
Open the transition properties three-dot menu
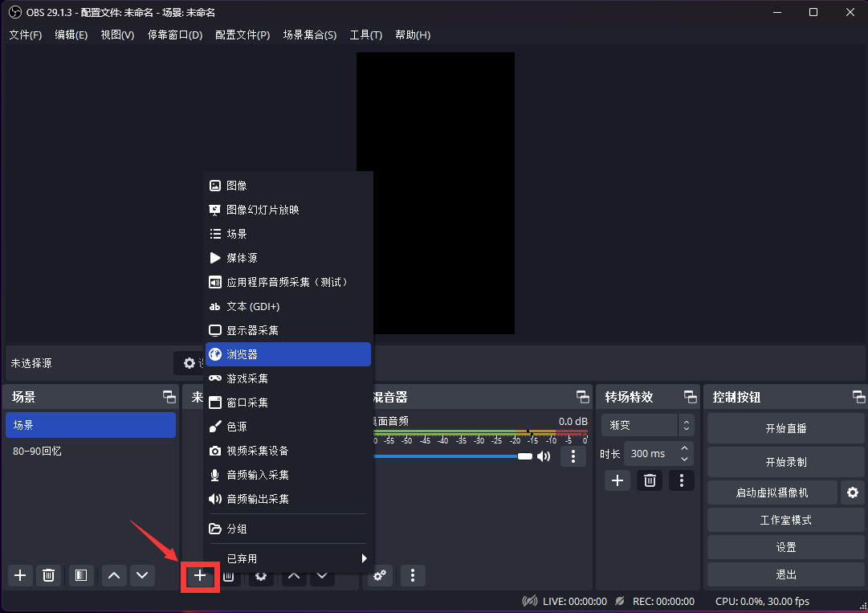pyautogui.click(x=682, y=480)
